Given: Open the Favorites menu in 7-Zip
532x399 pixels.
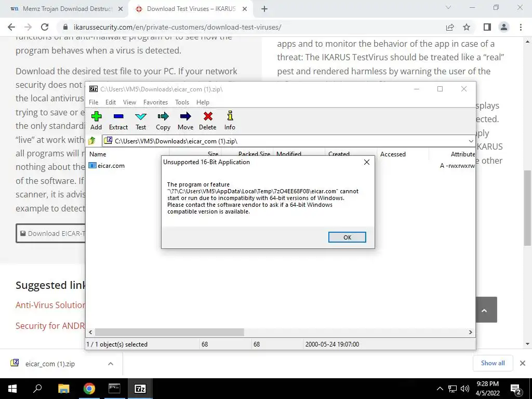Looking at the screenshot, I should click(x=155, y=102).
